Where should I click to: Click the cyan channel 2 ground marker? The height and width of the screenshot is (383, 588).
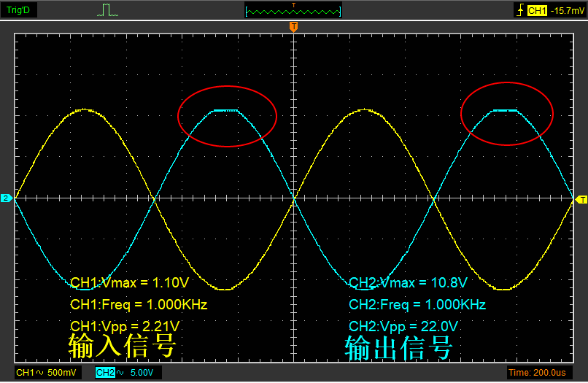(x=6, y=198)
